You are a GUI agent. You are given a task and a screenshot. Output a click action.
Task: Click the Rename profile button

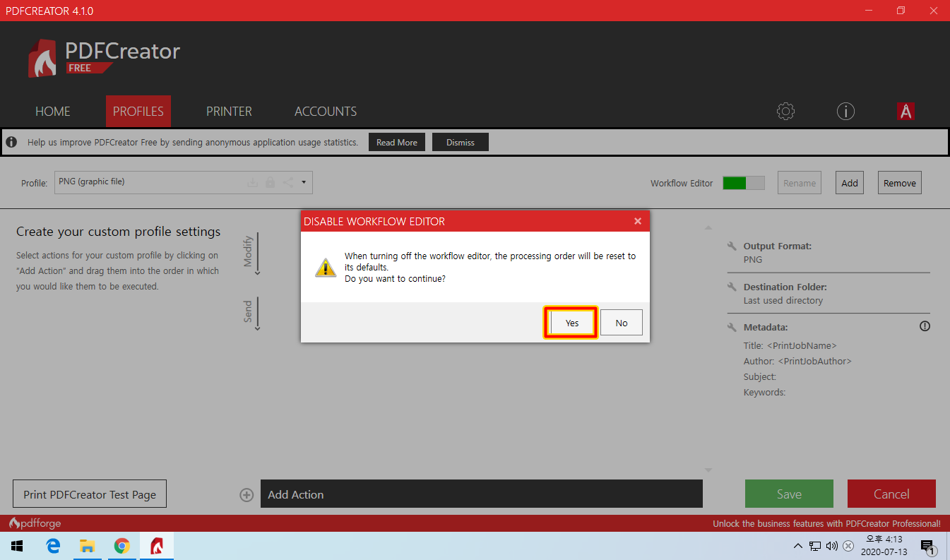(x=800, y=183)
